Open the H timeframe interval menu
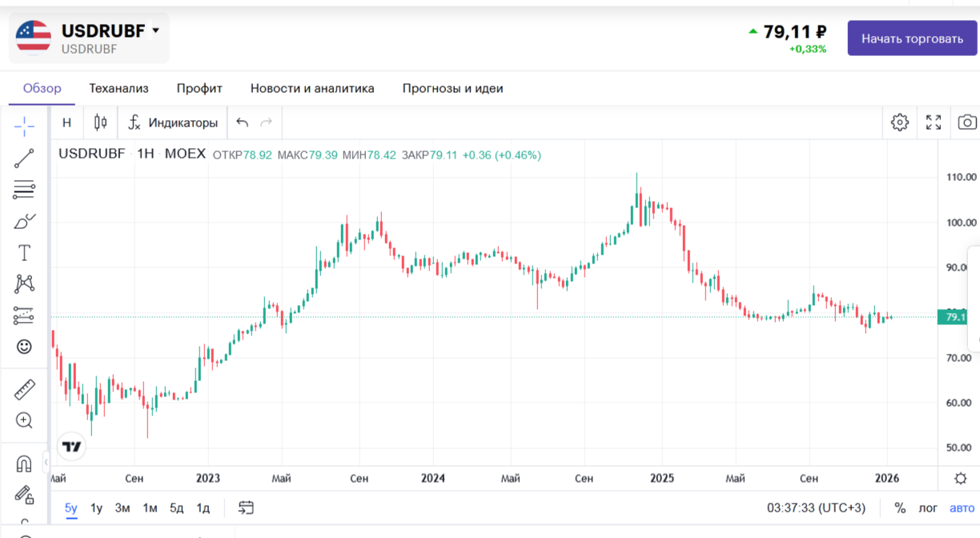Viewport: 980px width, 538px height. tap(66, 122)
